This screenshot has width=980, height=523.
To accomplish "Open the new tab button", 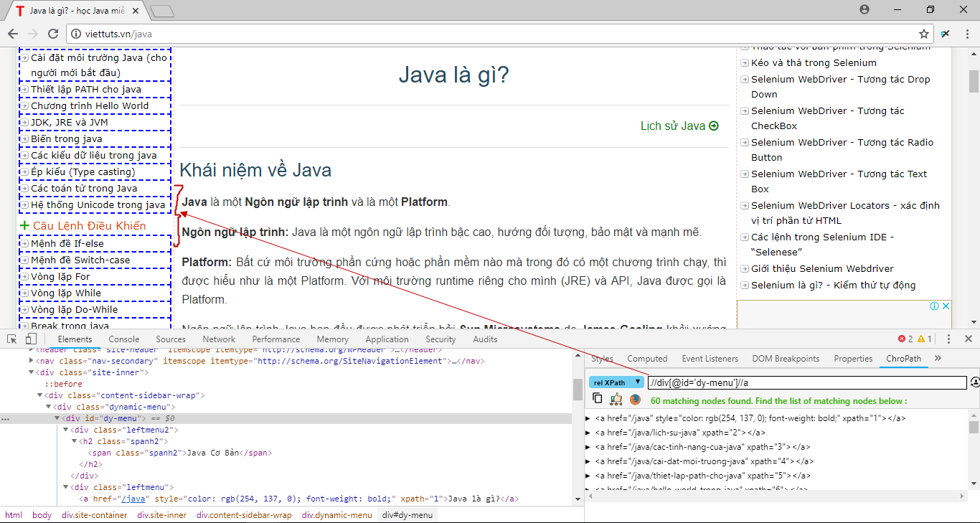I will [163, 11].
